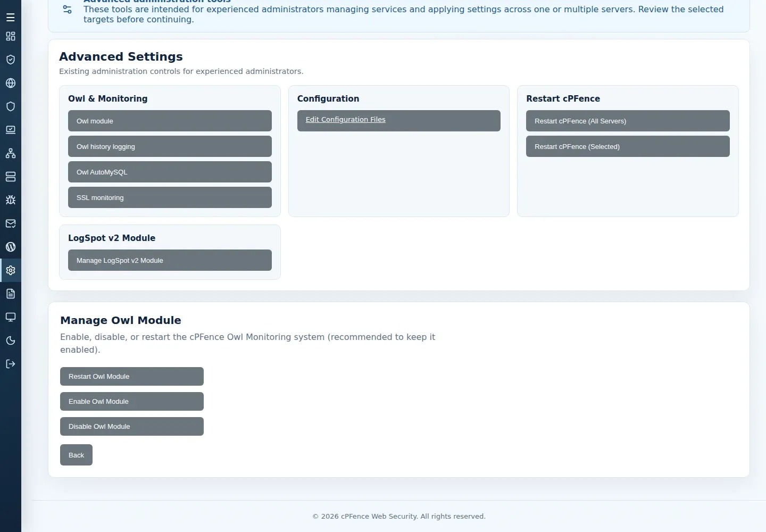Open Owl AutoMySQL settings
The width and height of the screenshot is (766, 532).
[170, 172]
